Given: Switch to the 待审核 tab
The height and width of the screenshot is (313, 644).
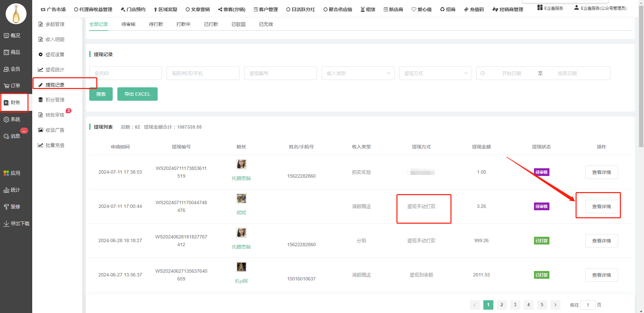Looking at the screenshot, I should point(128,24).
